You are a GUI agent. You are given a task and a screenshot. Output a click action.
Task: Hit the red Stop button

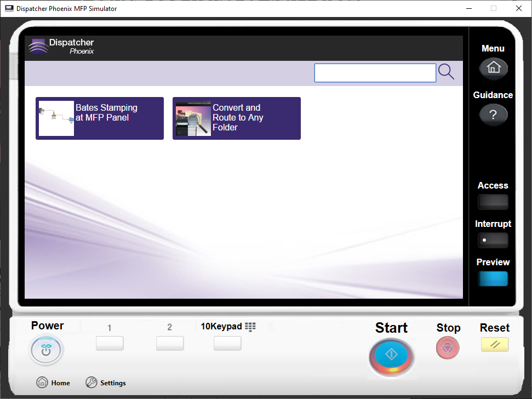click(x=448, y=348)
